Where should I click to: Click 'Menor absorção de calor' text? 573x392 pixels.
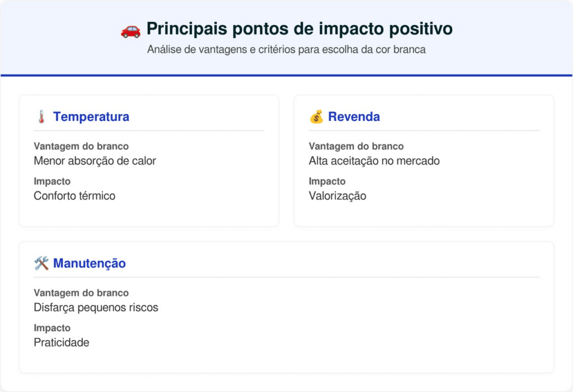(95, 161)
